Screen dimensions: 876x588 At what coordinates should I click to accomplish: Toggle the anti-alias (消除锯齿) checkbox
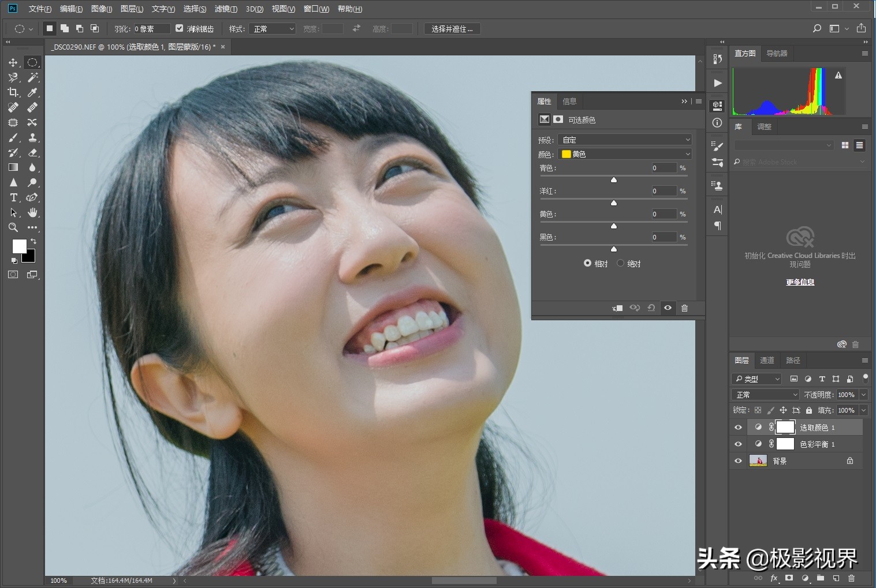tap(180, 28)
